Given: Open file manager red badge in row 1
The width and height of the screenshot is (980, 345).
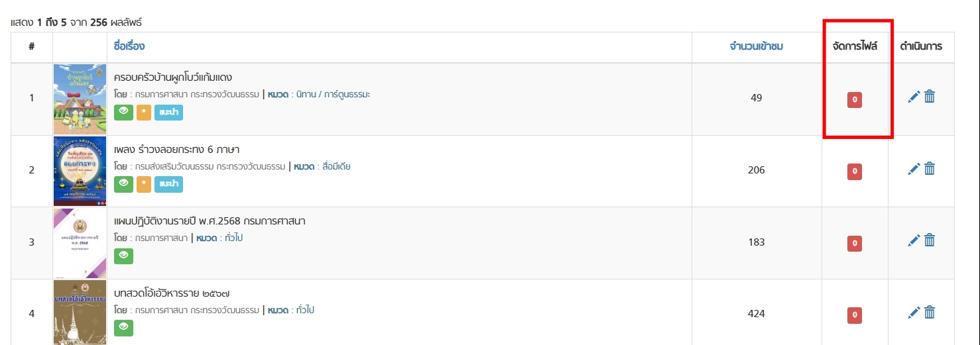Looking at the screenshot, I should 855,100.
